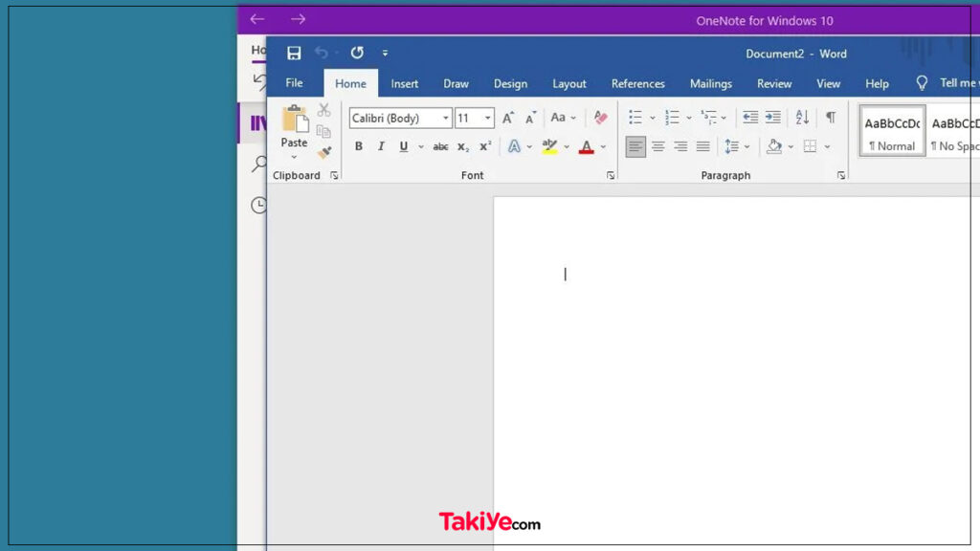Show or hide paragraph marks
This screenshot has width=980, height=551.
[831, 118]
